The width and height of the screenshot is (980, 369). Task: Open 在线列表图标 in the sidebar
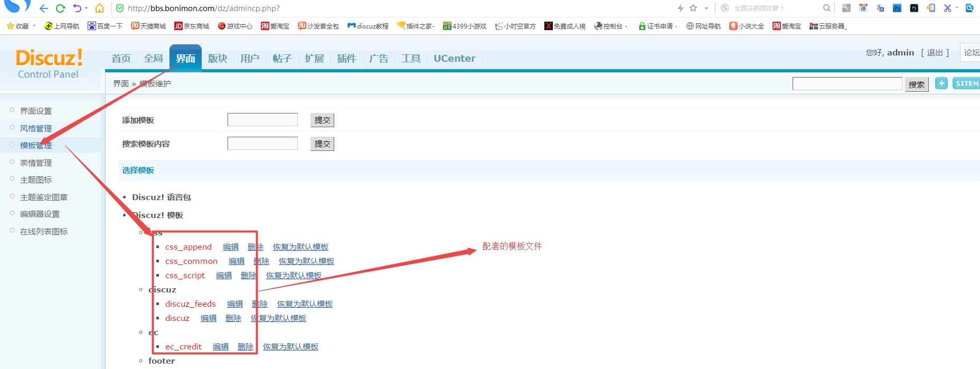[44, 231]
